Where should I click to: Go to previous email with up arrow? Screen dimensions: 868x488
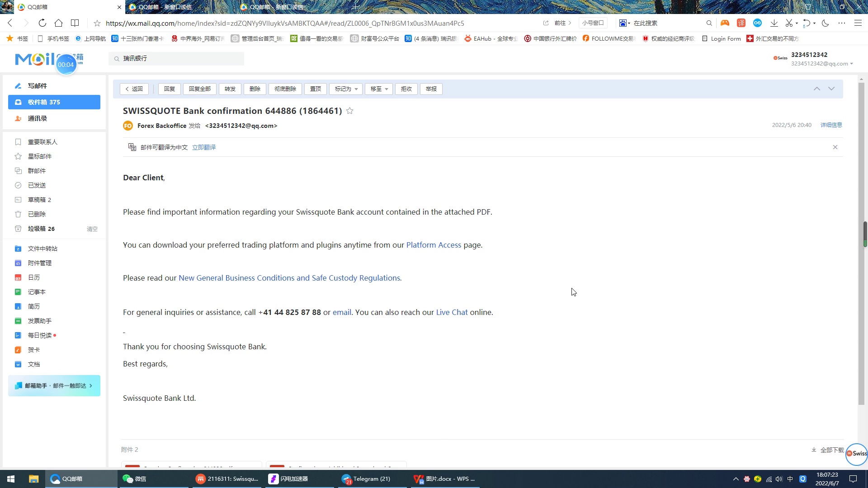(816, 89)
